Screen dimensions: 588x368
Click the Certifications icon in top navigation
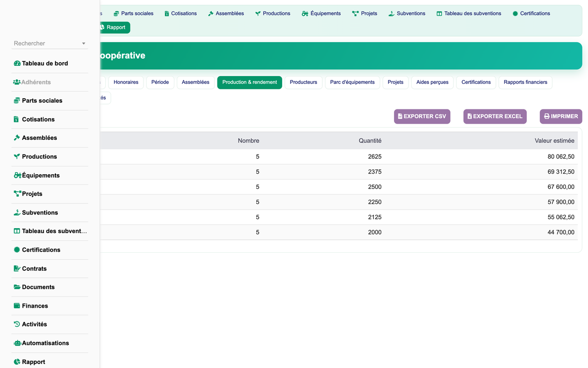point(515,13)
